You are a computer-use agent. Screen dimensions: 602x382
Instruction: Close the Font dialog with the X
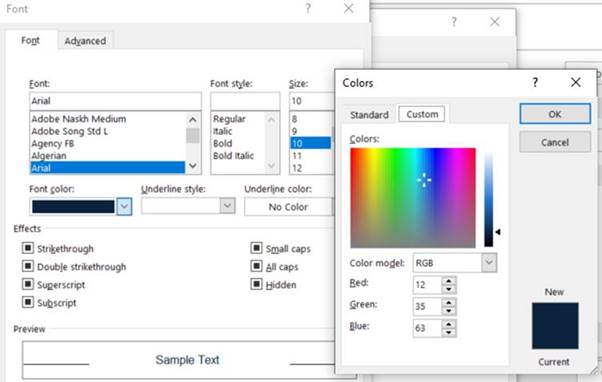point(348,8)
